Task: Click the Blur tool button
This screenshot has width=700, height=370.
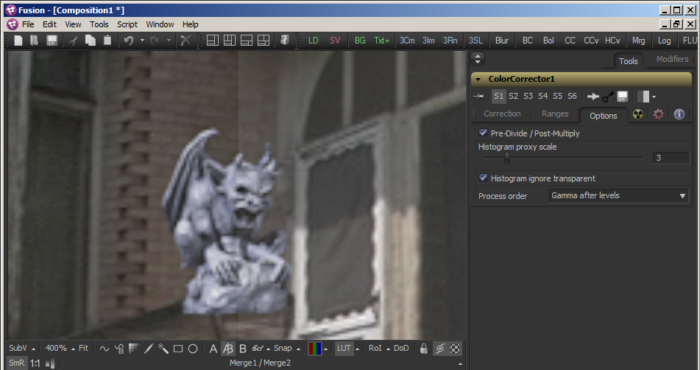Action: (502, 41)
